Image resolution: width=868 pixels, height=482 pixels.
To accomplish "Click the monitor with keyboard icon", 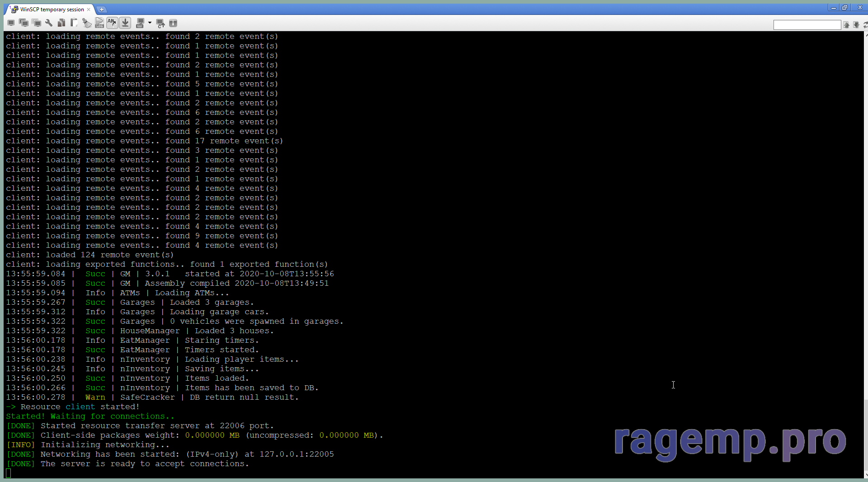I will point(140,23).
